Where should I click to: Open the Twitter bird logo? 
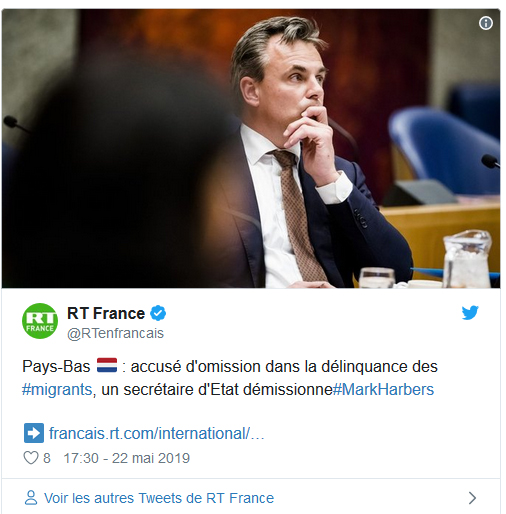click(x=470, y=313)
